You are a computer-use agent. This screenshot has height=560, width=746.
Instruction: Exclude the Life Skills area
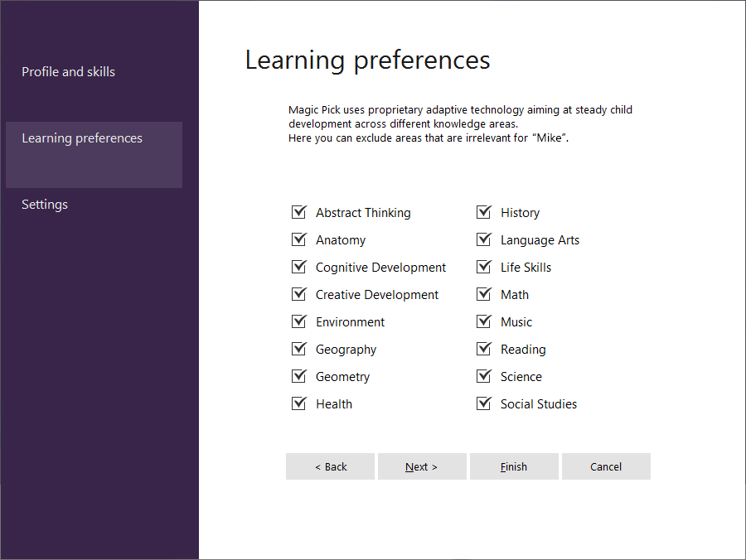pyautogui.click(x=484, y=267)
